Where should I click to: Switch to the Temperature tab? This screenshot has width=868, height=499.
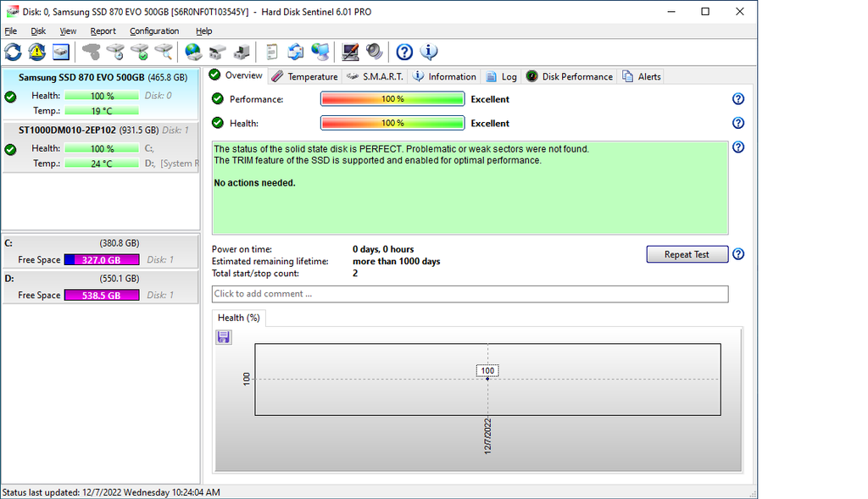tap(305, 77)
